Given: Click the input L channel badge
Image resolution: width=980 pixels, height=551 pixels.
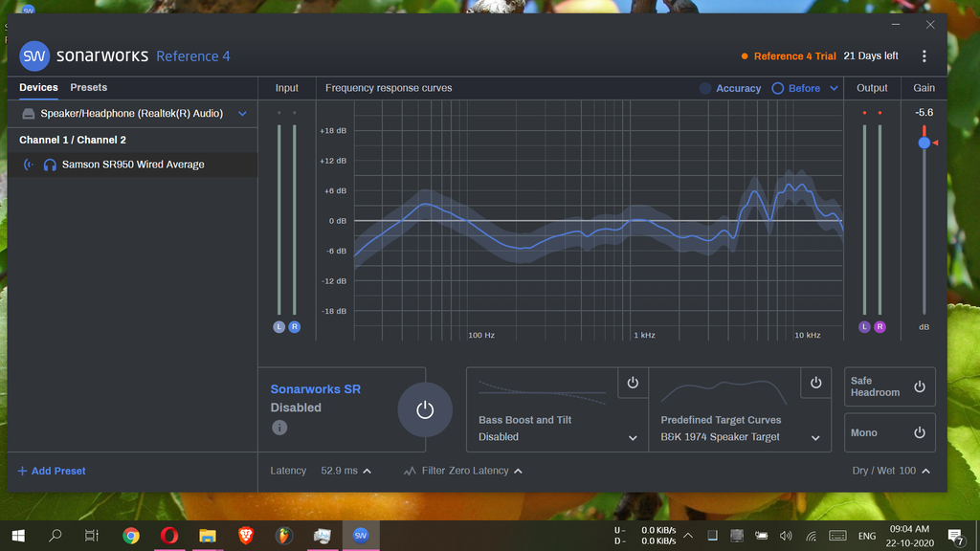Looking at the screenshot, I should 278,327.
